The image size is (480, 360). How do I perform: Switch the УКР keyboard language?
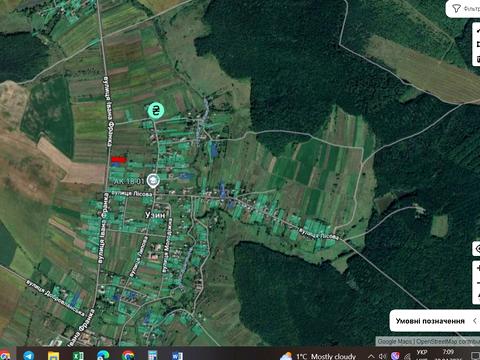click(421, 352)
